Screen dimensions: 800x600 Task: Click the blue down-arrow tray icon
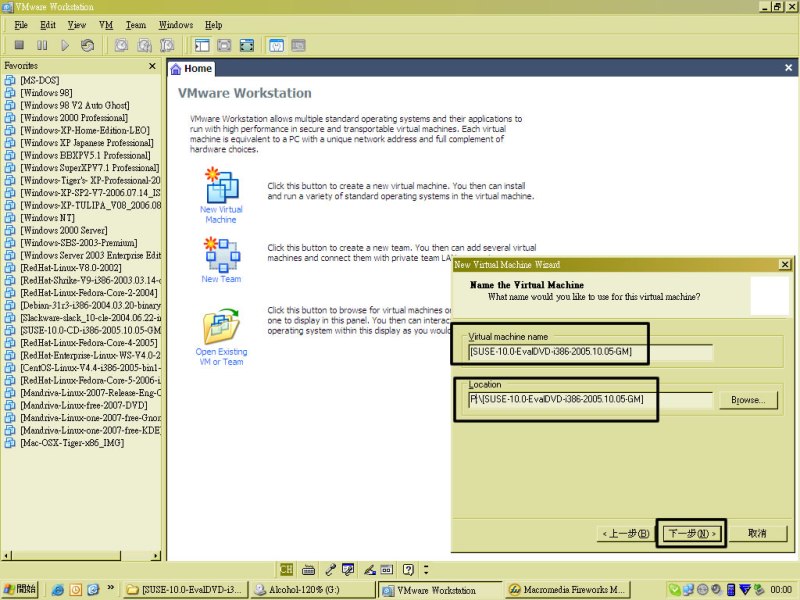click(745, 590)
